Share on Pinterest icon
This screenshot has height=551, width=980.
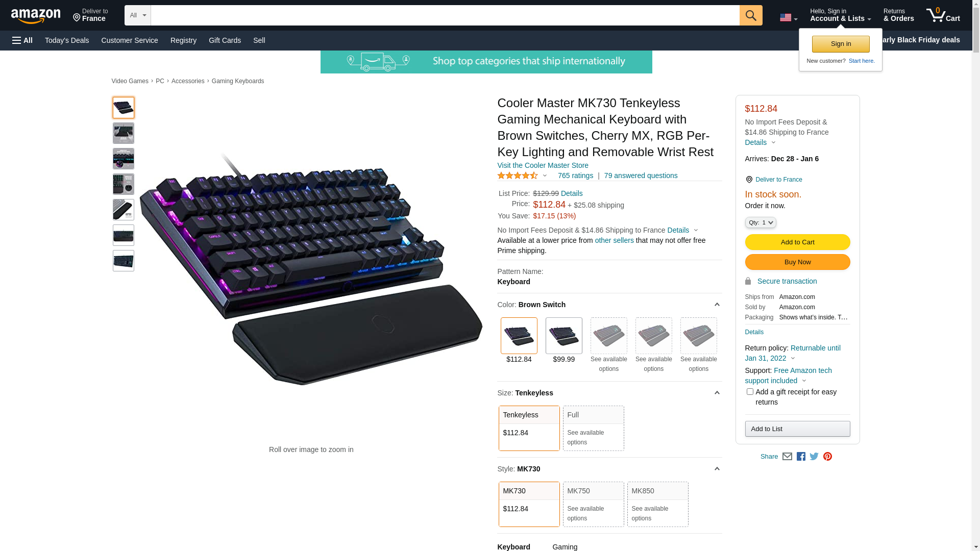(827, 457)
